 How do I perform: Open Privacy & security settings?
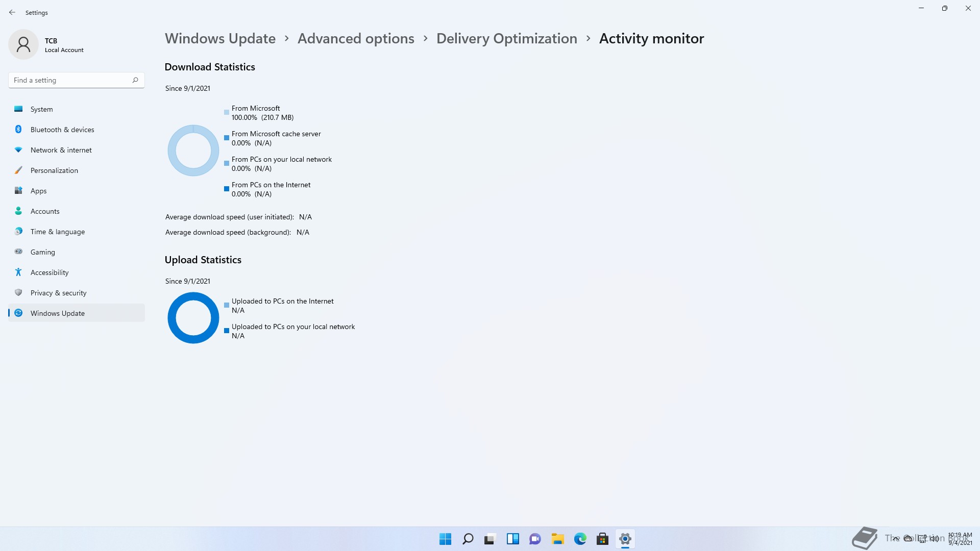[x=77, y=293]
